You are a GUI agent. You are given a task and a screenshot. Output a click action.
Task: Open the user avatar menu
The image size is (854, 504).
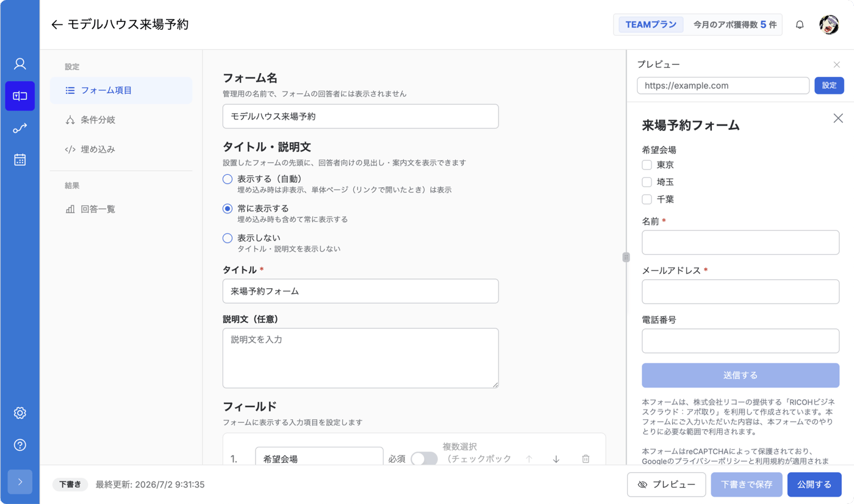pos(829,25)
